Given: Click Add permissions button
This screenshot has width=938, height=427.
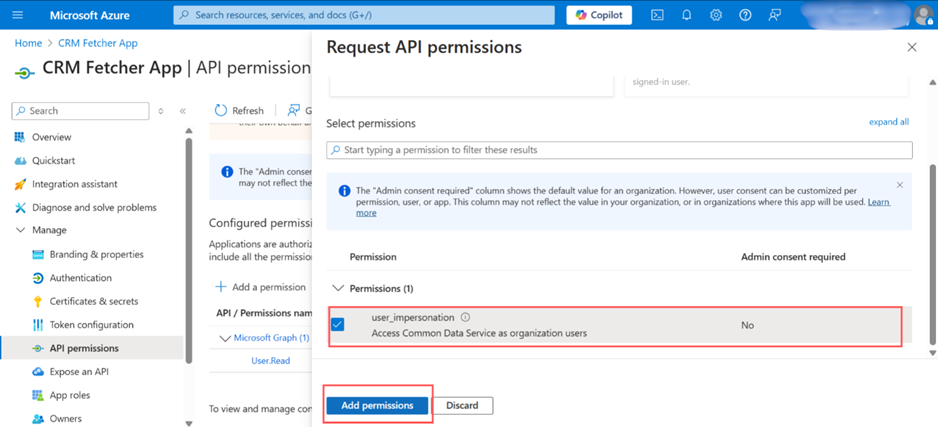Looking at the screenshot, I should tap(377, 405).
